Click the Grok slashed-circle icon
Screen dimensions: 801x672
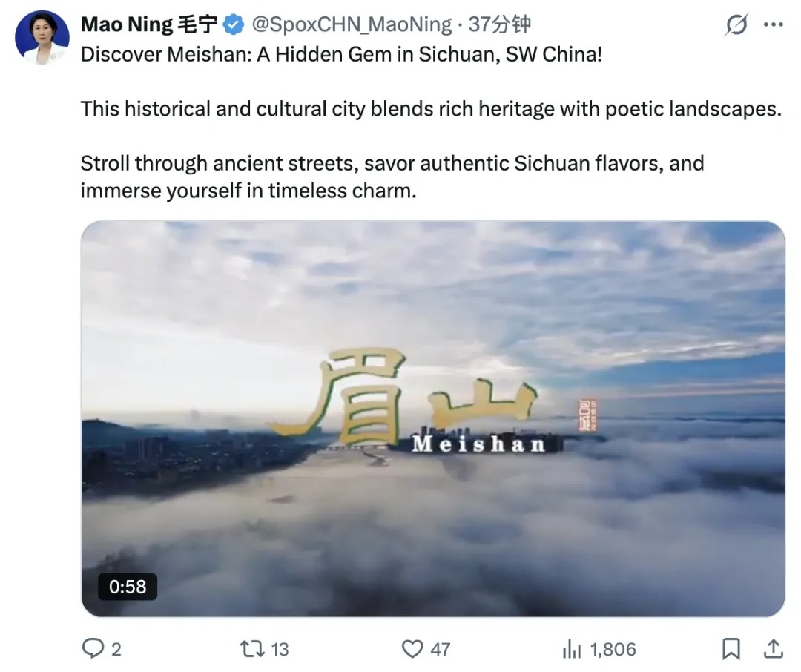click(736, 26)
